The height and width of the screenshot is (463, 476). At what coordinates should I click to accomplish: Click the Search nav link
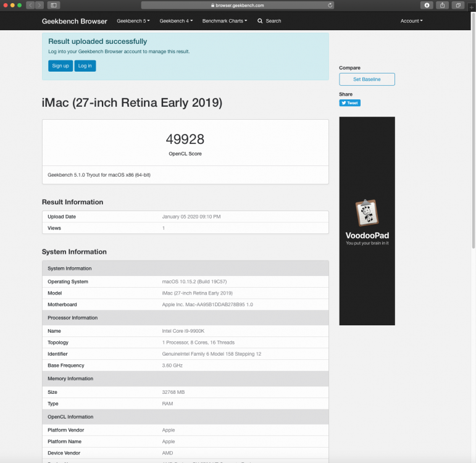tap(273, 21)
